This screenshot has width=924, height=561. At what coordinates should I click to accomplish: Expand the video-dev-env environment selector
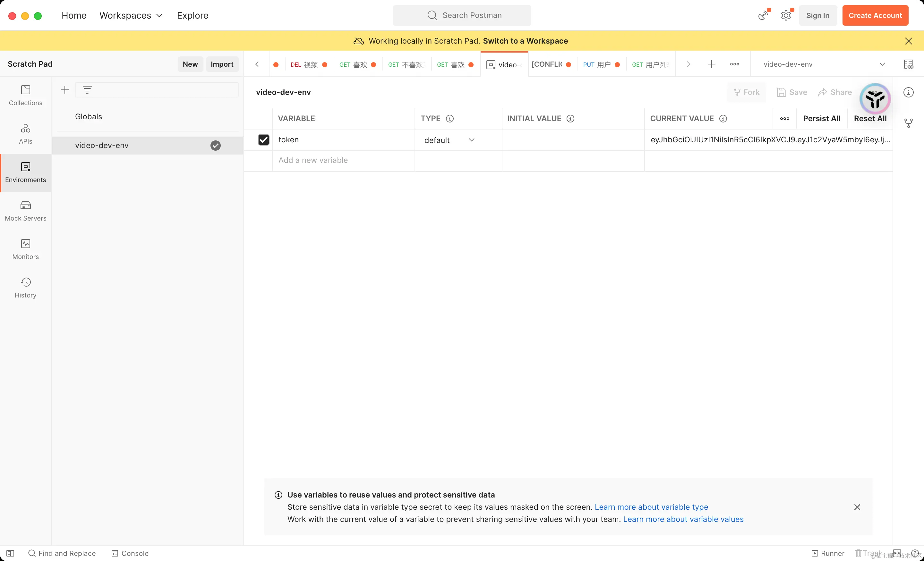882,64
